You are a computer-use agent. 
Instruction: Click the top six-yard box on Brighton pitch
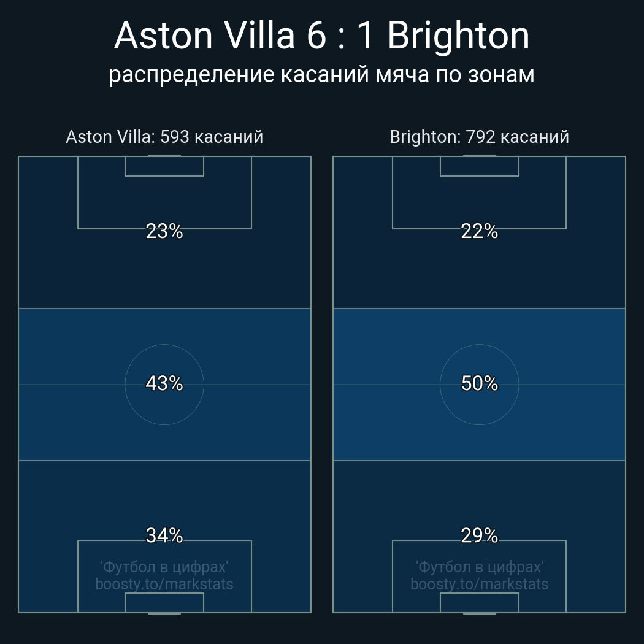(x=479, y=166)
